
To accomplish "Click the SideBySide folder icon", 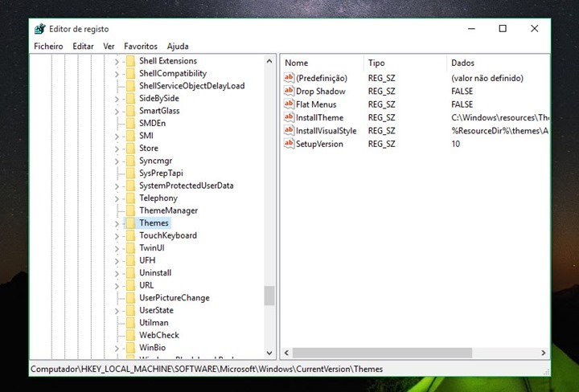I will click(131, 99).
